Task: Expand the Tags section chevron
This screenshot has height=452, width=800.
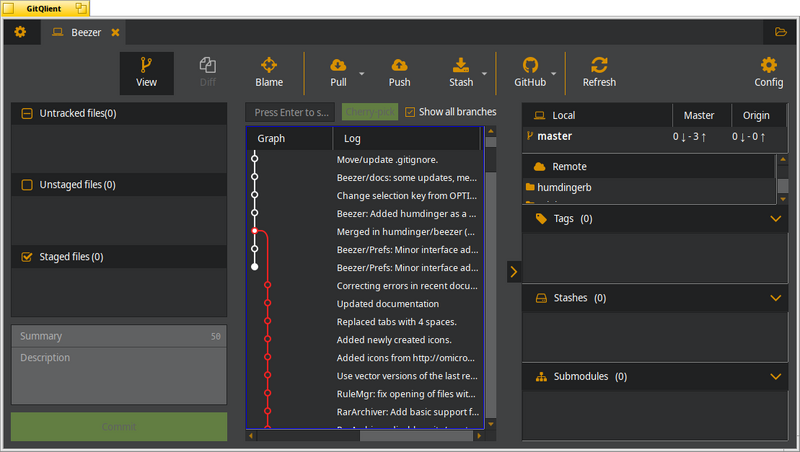Action: [x=776, y=219]
